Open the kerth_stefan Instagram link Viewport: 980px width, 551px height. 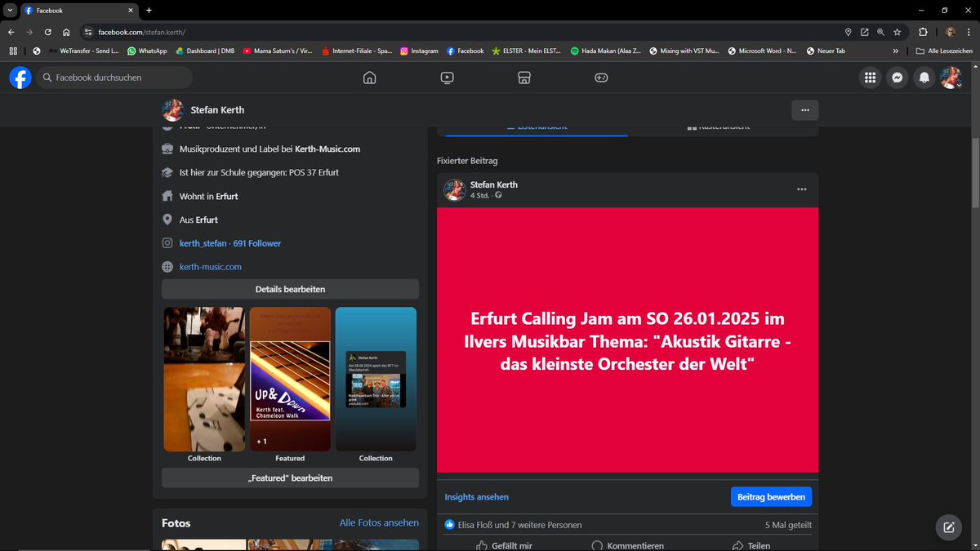tap(230, 243)
